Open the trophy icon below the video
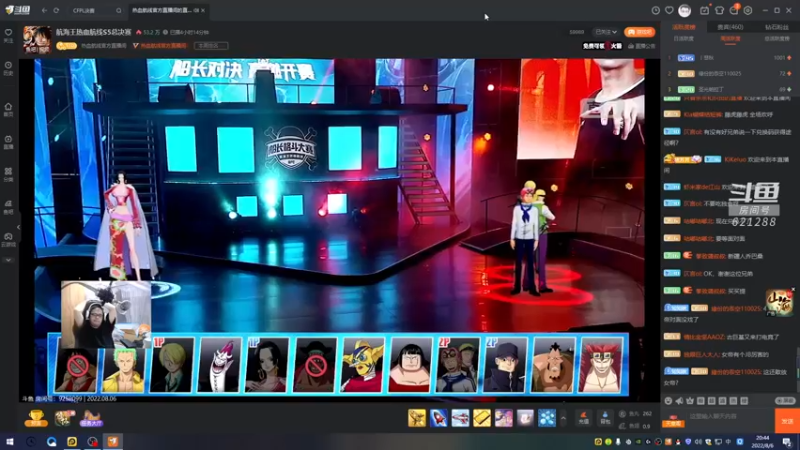800x450 pixels. tap(36, 418)
